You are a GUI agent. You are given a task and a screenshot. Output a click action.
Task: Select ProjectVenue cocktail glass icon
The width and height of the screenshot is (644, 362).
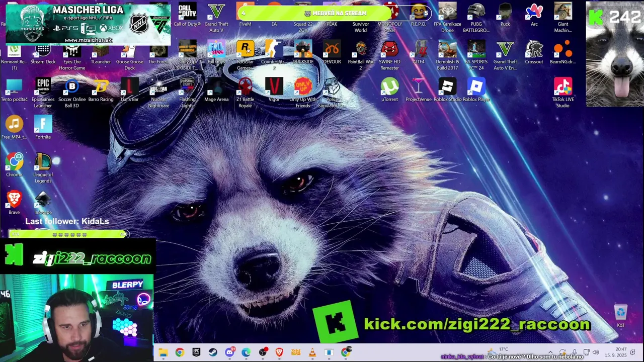(419, 90)
